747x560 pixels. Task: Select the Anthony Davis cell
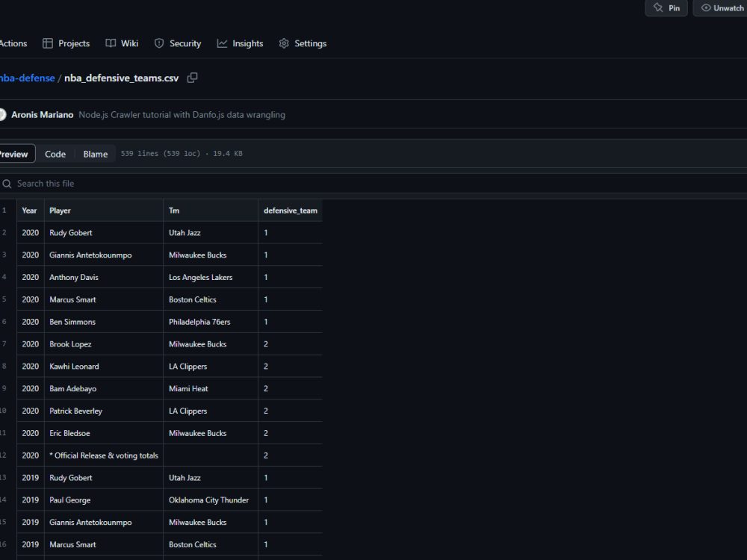click(x=104, y=277)
